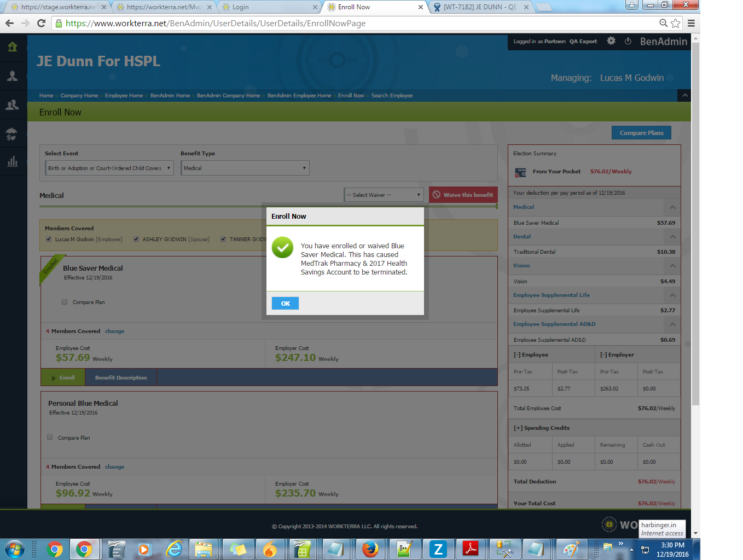Check Compare Plan for Personal Blue Medical
This screenshot has height=560, width=743.
[x=50, y=437]
